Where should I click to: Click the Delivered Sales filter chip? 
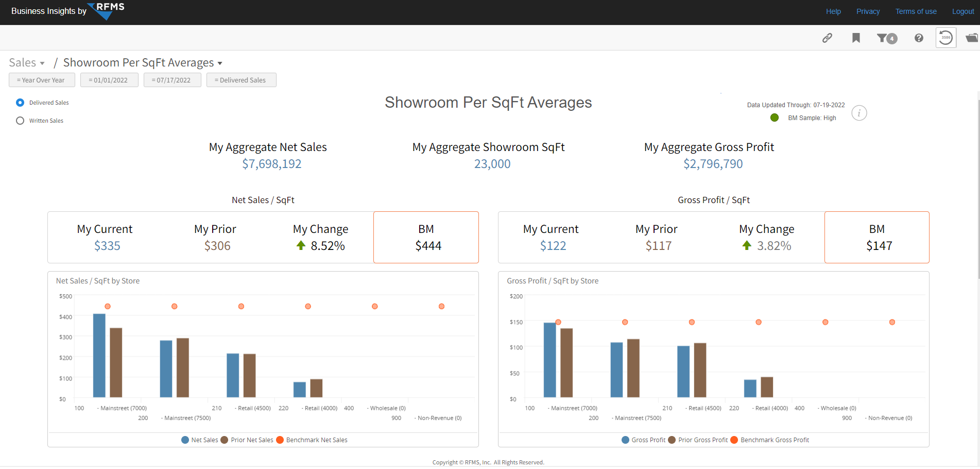pyautogui.click(x=242, y=80)
